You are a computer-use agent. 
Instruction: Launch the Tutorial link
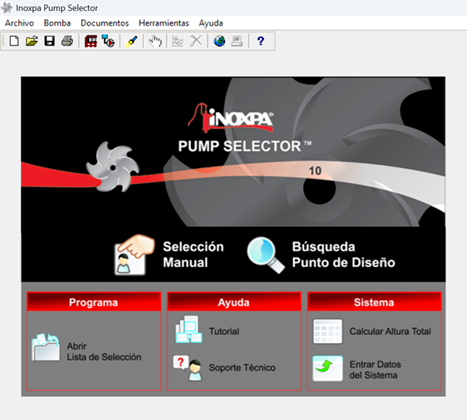coord(224,331)
